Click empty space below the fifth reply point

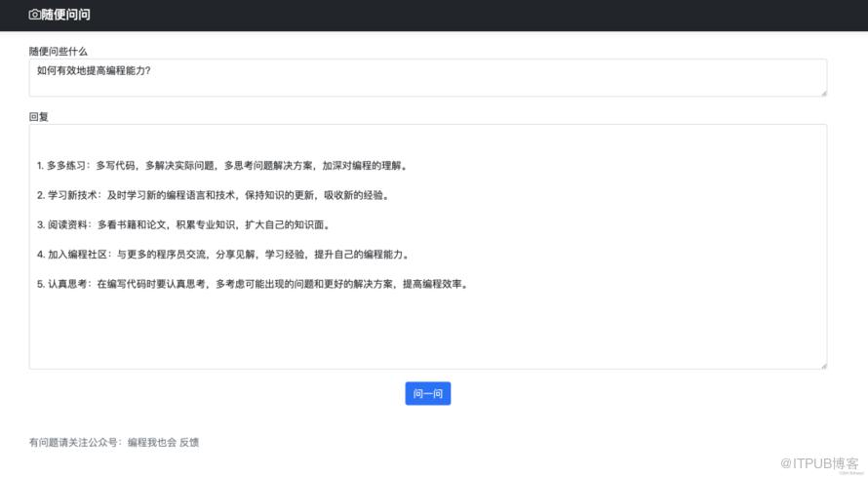(427, 332)
